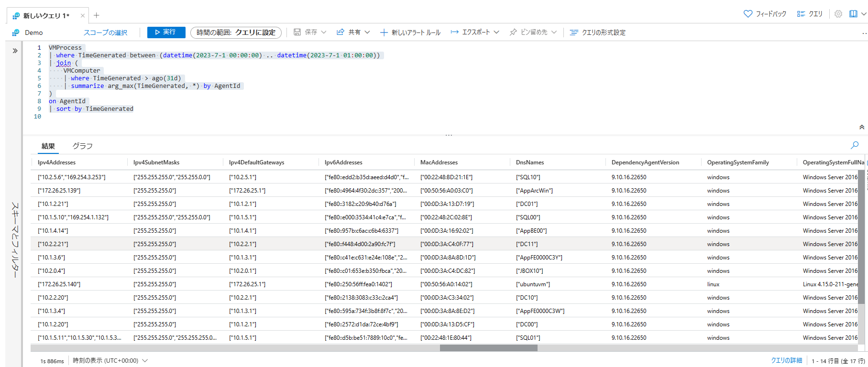Expand 共有 dropdown chevron
Image resolution: width=868 pixels, height=367 pixels.
pos(367,32)
